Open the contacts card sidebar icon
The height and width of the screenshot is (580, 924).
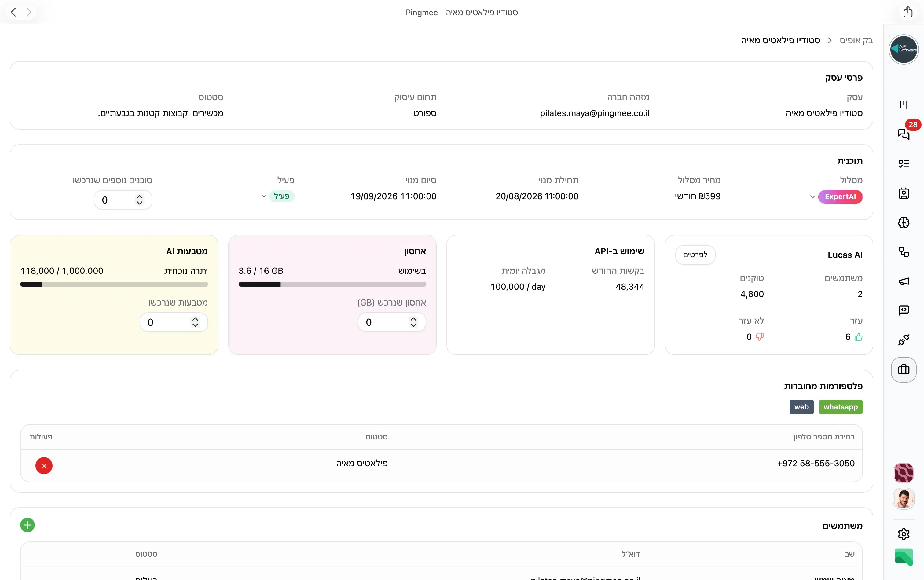click(904, 193)
